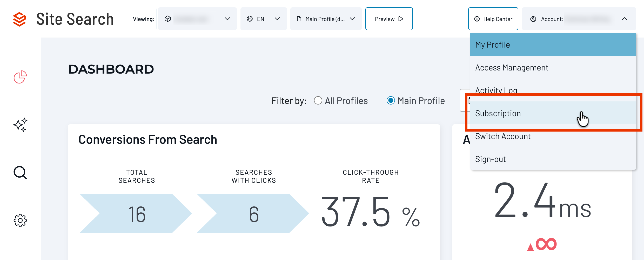The width and height of the screenshot is (644, 260).
Task: Open the Main Profile dropdown chevron
Action: coord(352,19)
